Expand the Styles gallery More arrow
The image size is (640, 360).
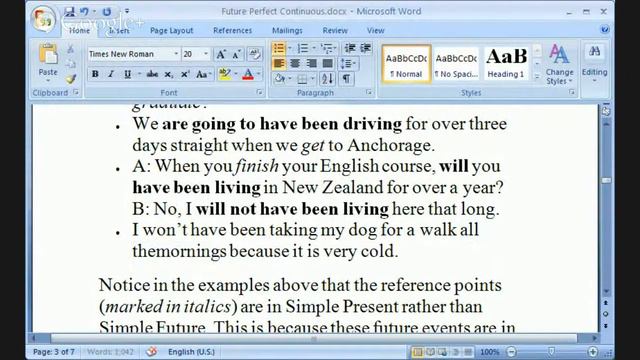[x=537, y=77]
